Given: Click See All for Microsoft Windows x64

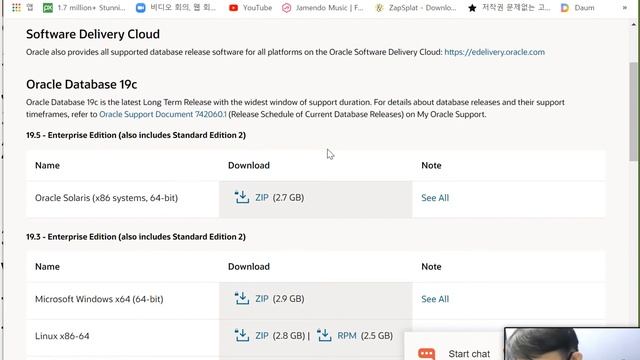Looking at the screenshot, I should point(435,299).
